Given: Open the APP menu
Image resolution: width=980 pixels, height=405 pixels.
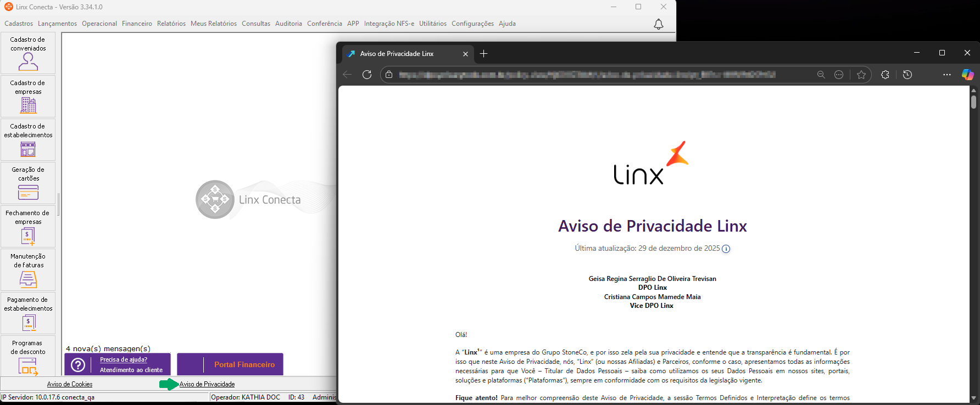Looking at the screenshot, I should click(x=353, y=24).
